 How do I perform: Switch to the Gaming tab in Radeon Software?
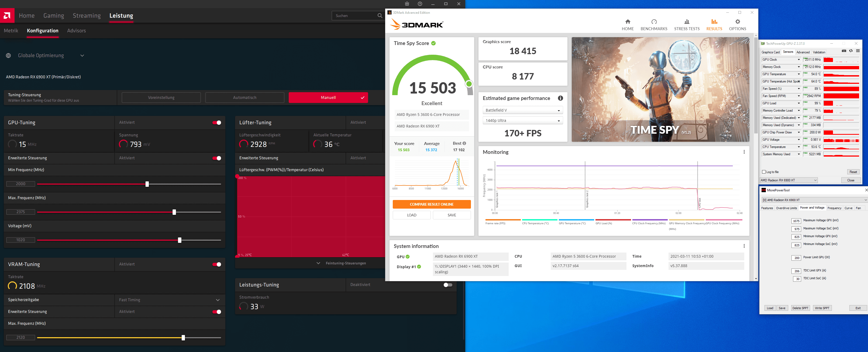54,15
